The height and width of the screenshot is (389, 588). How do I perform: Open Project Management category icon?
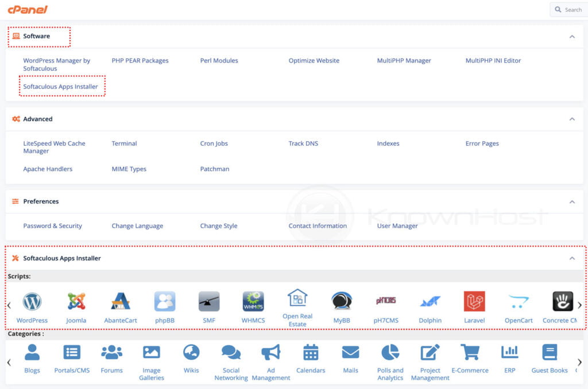point(430,352)
